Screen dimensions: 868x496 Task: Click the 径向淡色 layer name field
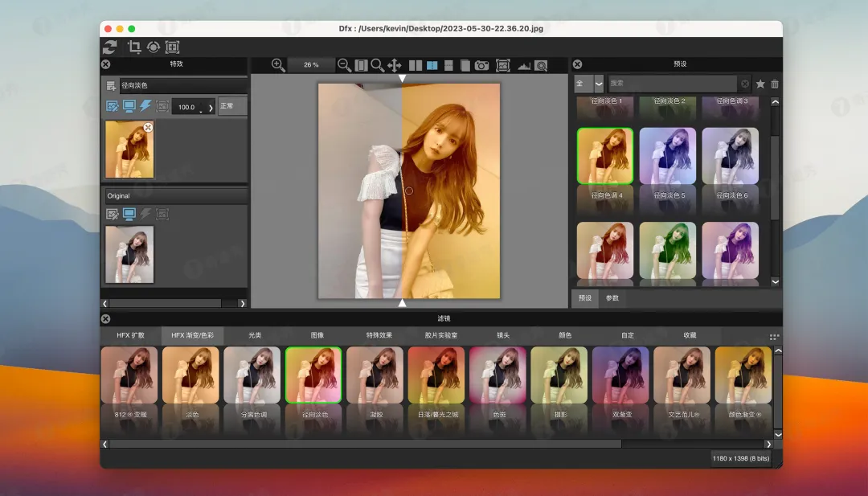[x=183, y=85]
